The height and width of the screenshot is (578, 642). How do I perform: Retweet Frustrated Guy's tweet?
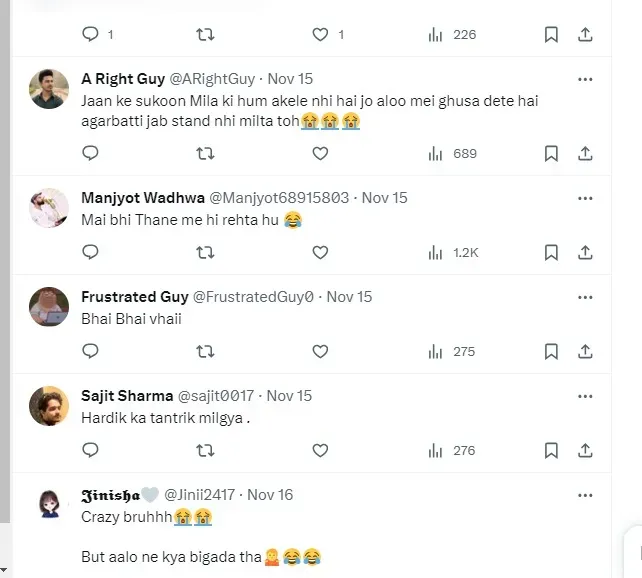click(x=205, y=352)
